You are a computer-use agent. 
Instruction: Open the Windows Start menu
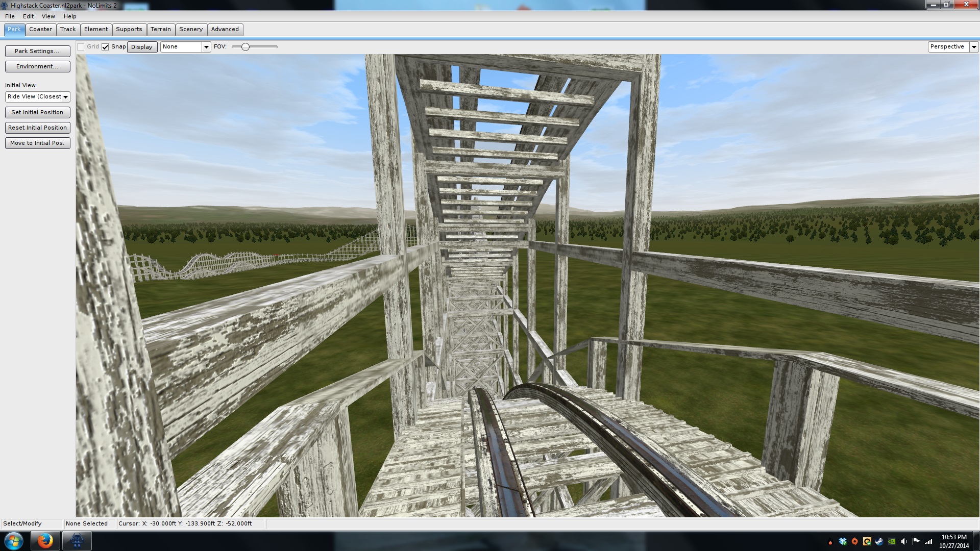pos(14,541)
